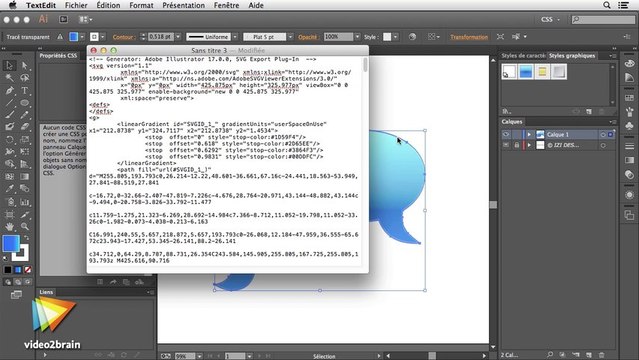Open the Fichier menu
Screen dimensions: 639x360
(76, 5)
